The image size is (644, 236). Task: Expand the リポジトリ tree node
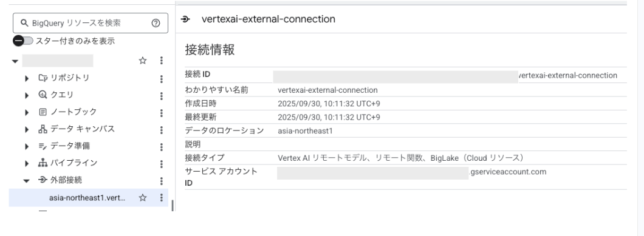[x=27, y=78]
